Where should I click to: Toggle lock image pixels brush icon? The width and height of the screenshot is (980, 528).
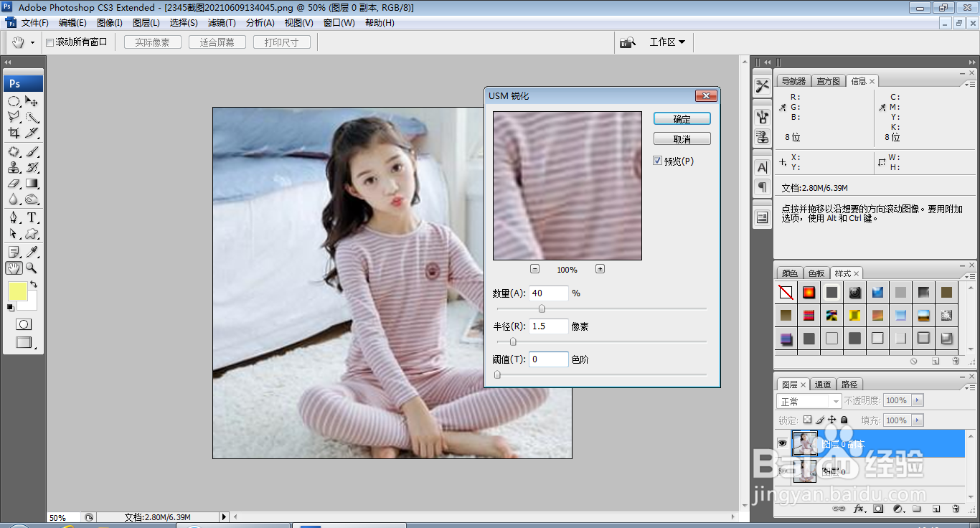pos(820,420)
